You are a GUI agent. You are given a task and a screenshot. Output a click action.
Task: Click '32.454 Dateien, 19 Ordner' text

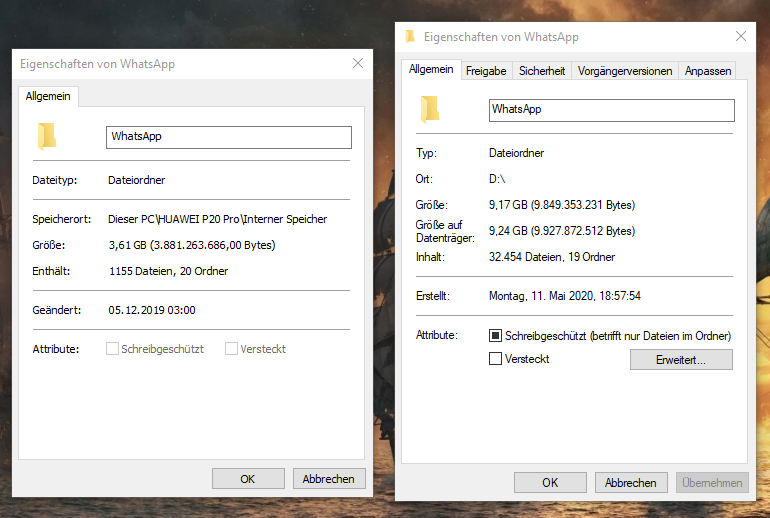point(552,257)
